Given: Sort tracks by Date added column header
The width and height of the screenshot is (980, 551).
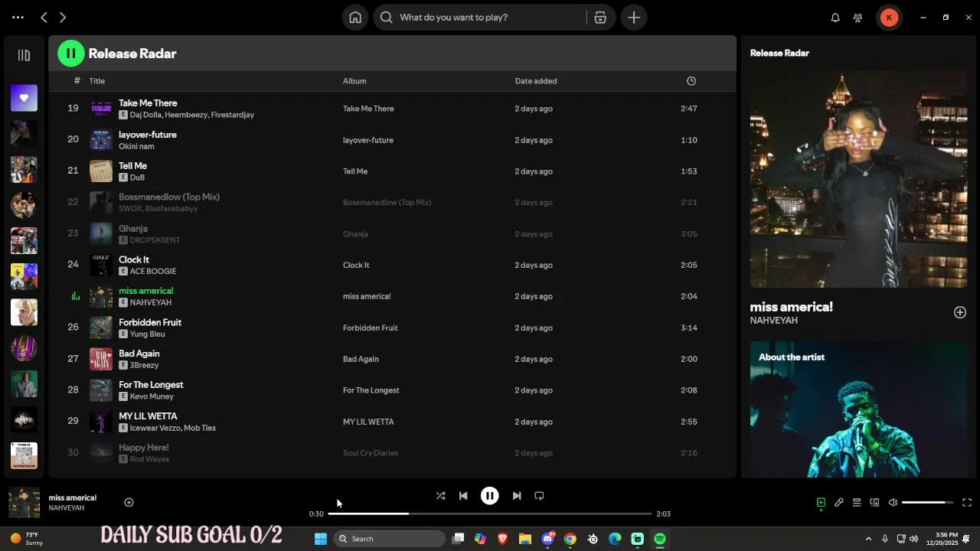Looking at the screenshot, I should [x=536, y=81].
